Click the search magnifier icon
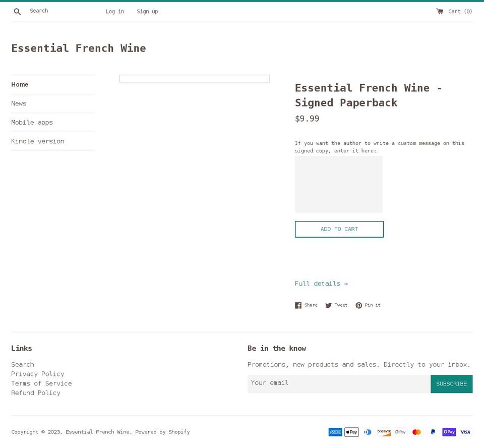 17,12
